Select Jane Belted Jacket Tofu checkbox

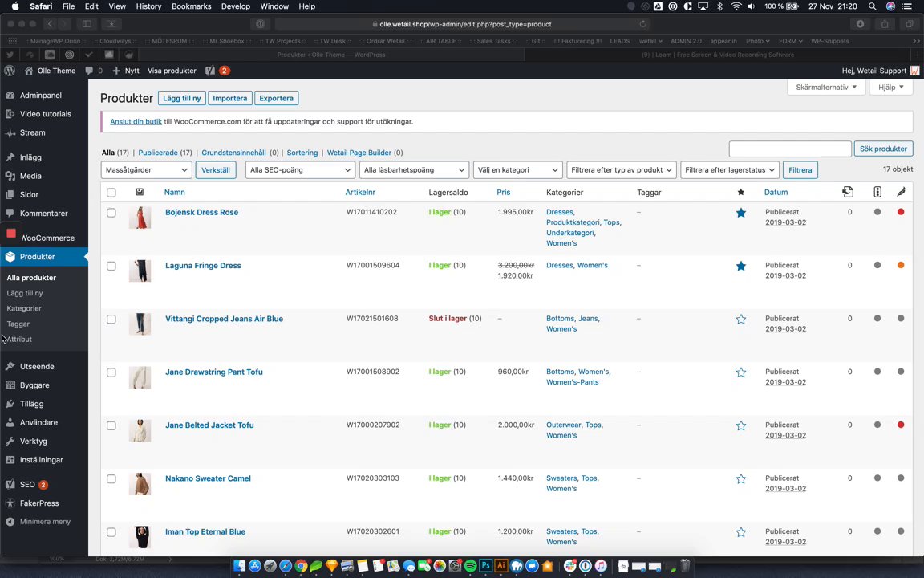tap(111, 425)
